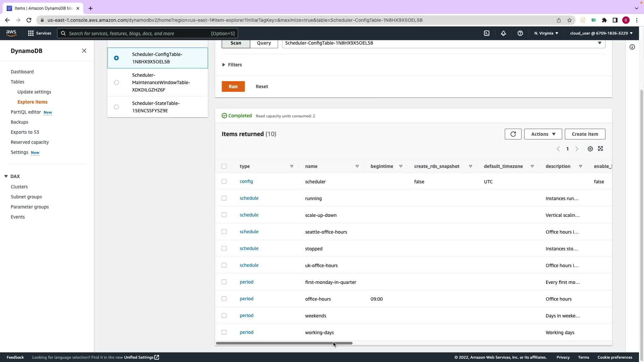Open the AWS support help icon
This screenshot has height=362, width=644.
click(x=520, y=33)
